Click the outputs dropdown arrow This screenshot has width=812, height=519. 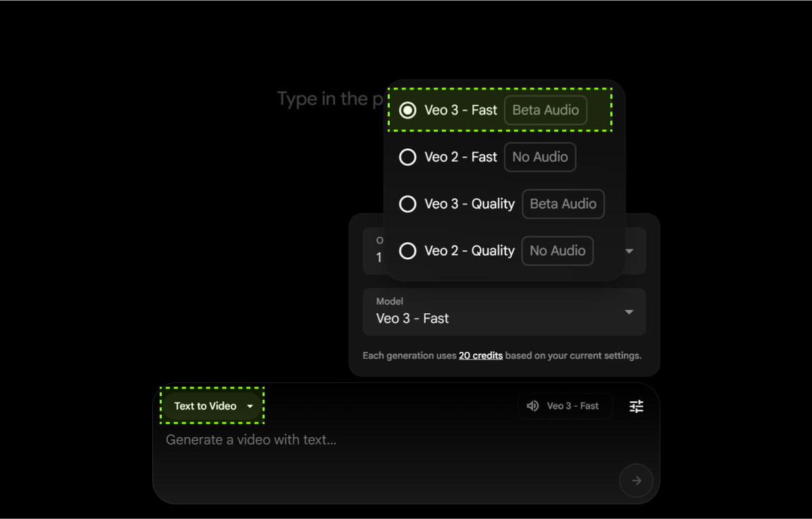point(629,251)
